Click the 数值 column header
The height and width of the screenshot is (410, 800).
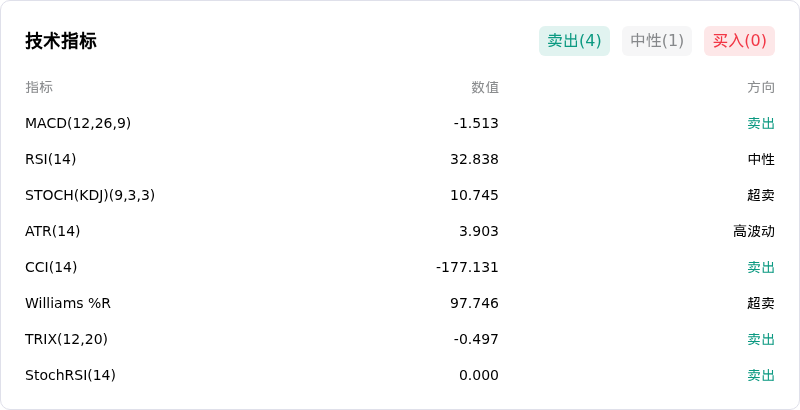(485, 87)
